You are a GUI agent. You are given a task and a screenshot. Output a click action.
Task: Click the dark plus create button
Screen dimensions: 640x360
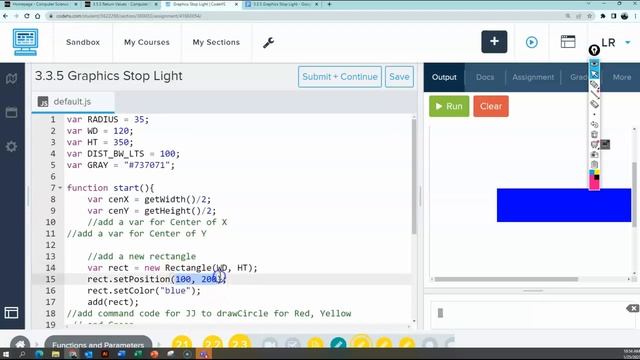coord(494,42)
